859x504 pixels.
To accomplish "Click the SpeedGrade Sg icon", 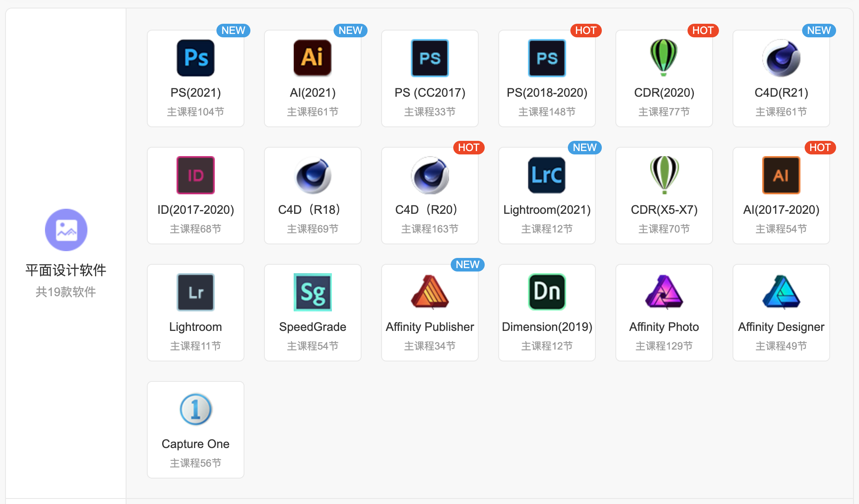I will click(x=313, y=292).
